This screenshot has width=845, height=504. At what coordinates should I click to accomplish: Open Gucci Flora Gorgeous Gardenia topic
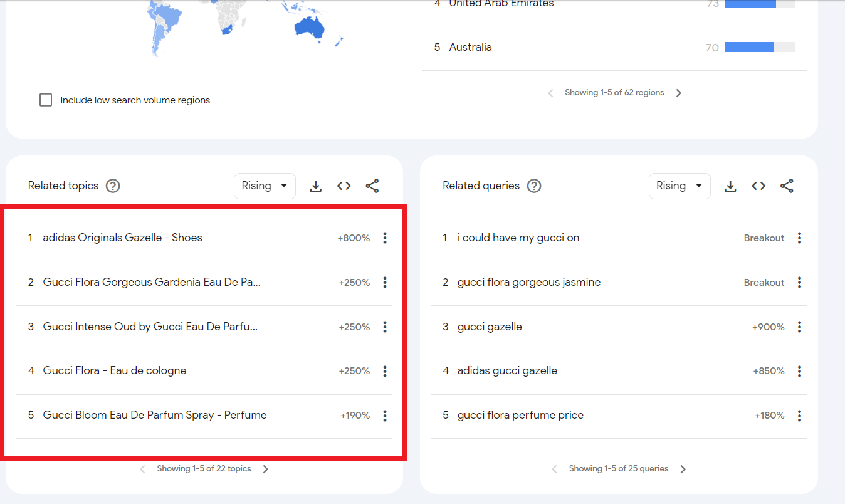[152, 283]
